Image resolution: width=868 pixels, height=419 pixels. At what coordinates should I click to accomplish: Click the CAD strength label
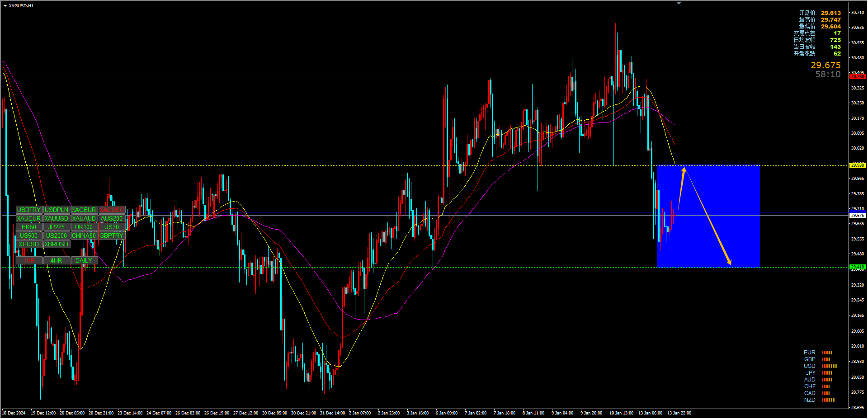coord(810,393)
